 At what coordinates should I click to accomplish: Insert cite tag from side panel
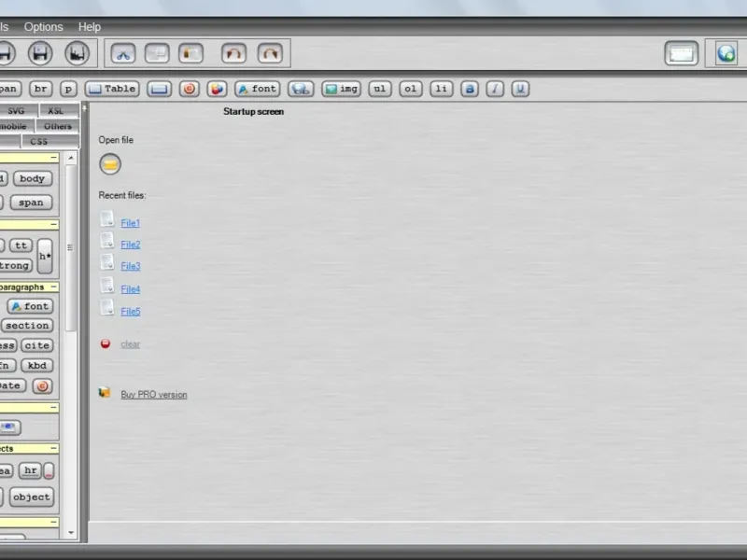(x=36, y=345)
